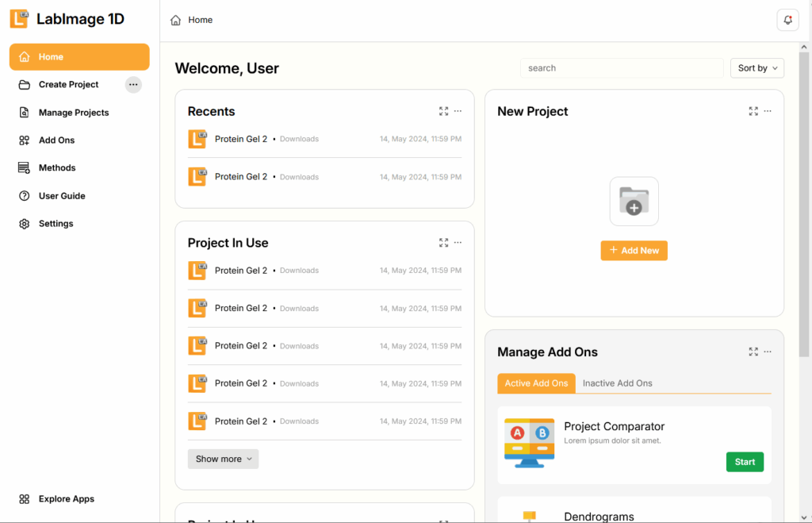Open the Sort by dropdown
The image size is (812, 523).
point(756,68)
